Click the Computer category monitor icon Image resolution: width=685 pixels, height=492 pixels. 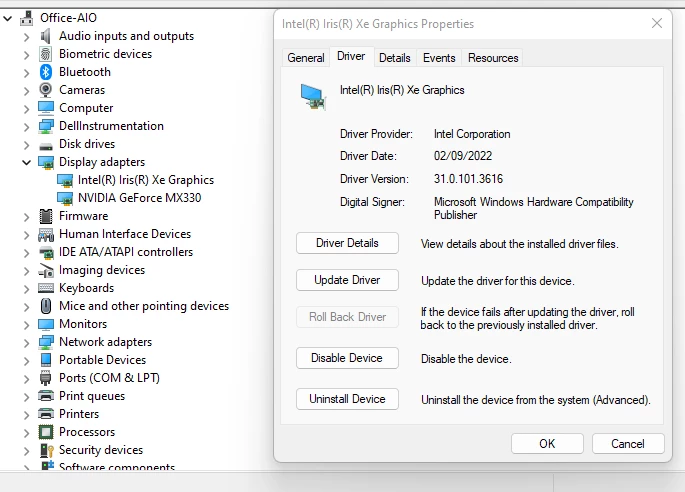tap(45, 107)
